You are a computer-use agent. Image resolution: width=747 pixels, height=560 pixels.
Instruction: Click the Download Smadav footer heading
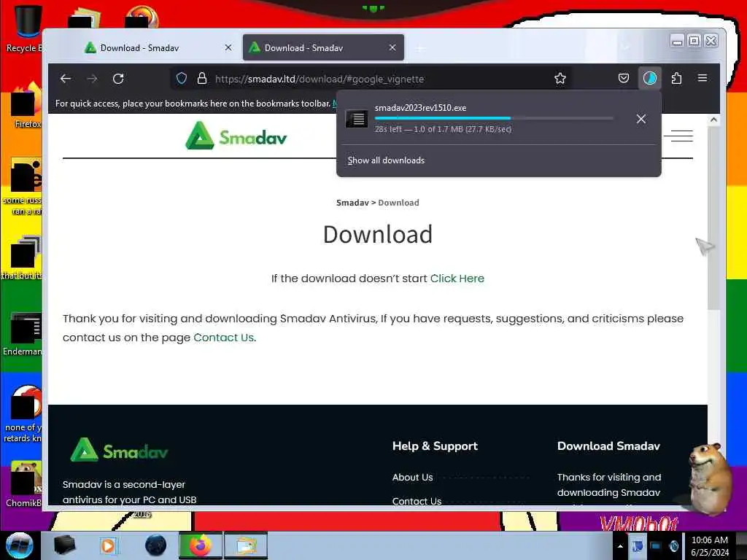click(608, 446)
